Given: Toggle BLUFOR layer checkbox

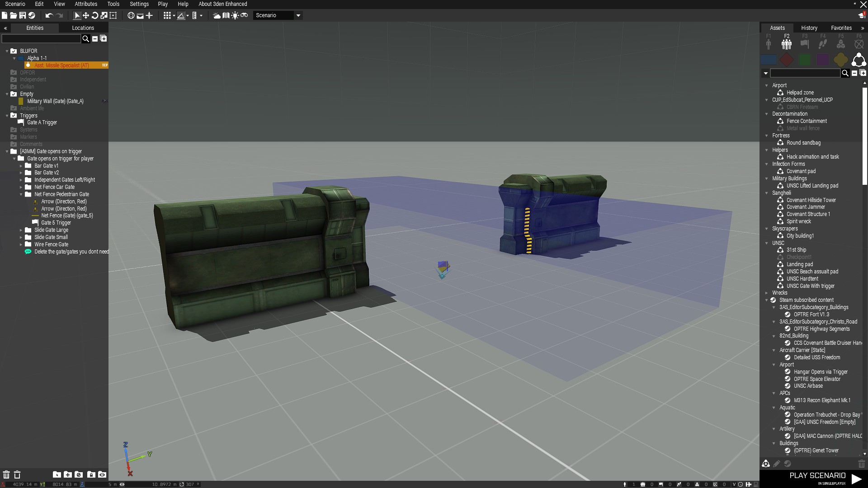Looking at the screenshot, I should click(x=14, y=51).
